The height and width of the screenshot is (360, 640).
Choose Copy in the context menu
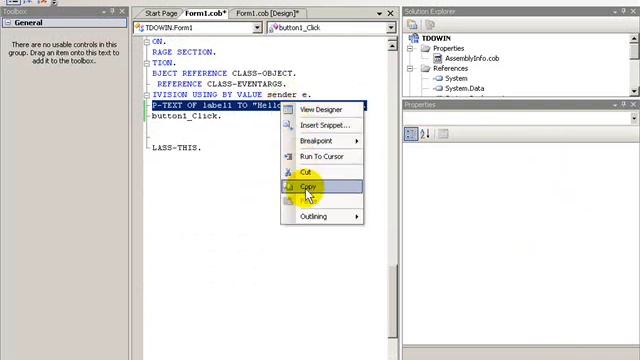322,187
